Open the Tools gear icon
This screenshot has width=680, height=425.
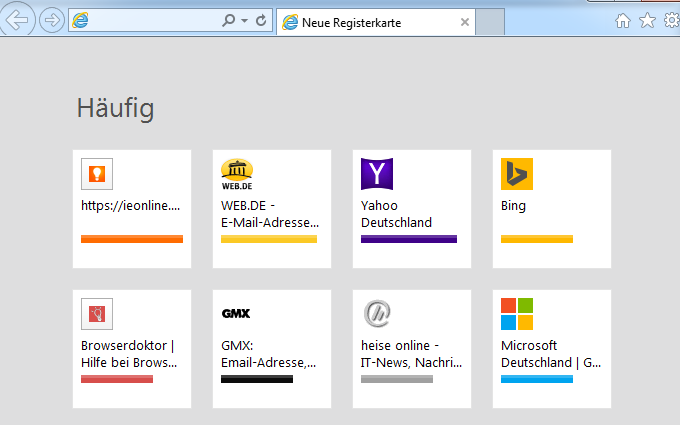coord(672,20)
